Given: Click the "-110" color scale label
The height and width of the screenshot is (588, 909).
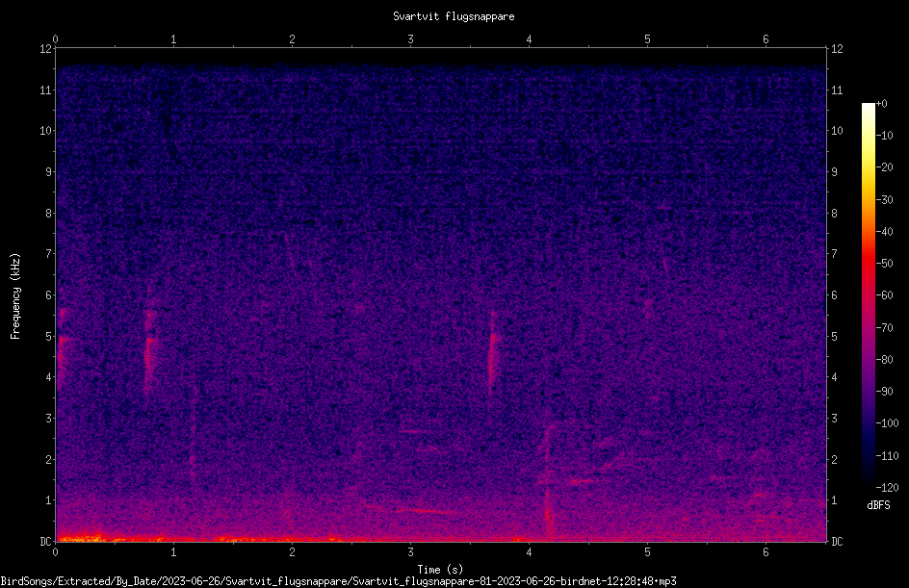Looking at the screenshot, I should point(887,456).
